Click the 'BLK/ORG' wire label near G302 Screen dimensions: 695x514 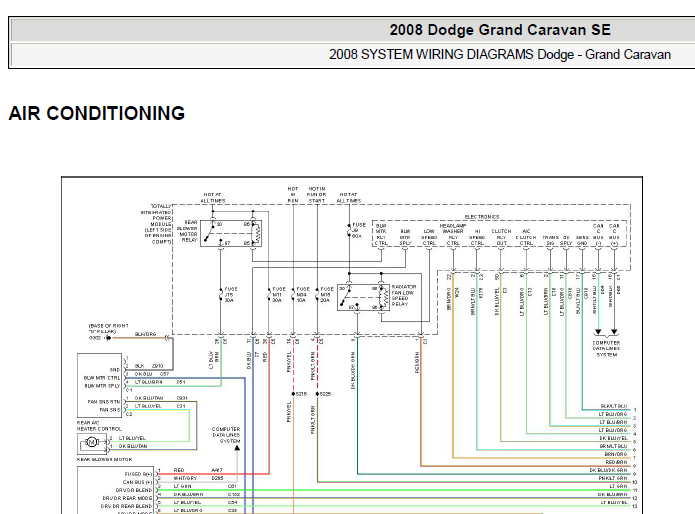coord(145,334)
